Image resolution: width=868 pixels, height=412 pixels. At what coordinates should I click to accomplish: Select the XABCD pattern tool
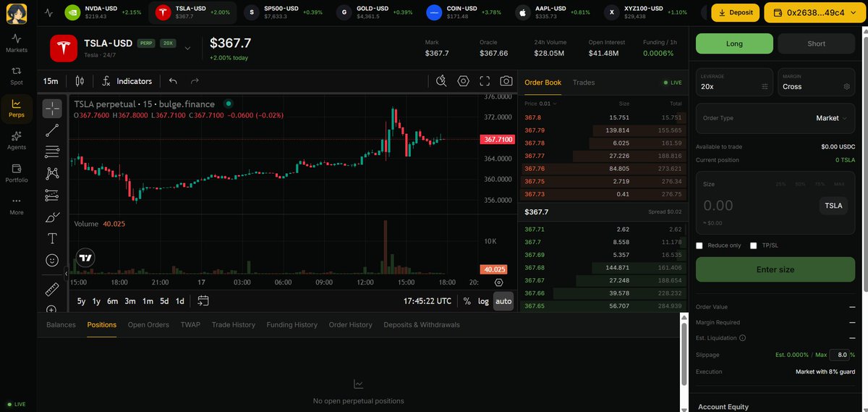pyautogui.click(x=52, y=173)
